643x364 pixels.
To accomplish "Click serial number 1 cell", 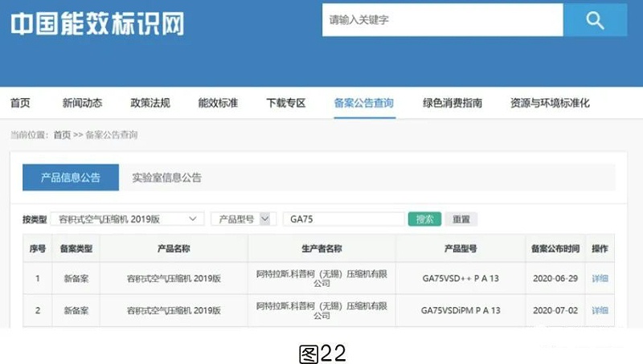I will [37, 278].
